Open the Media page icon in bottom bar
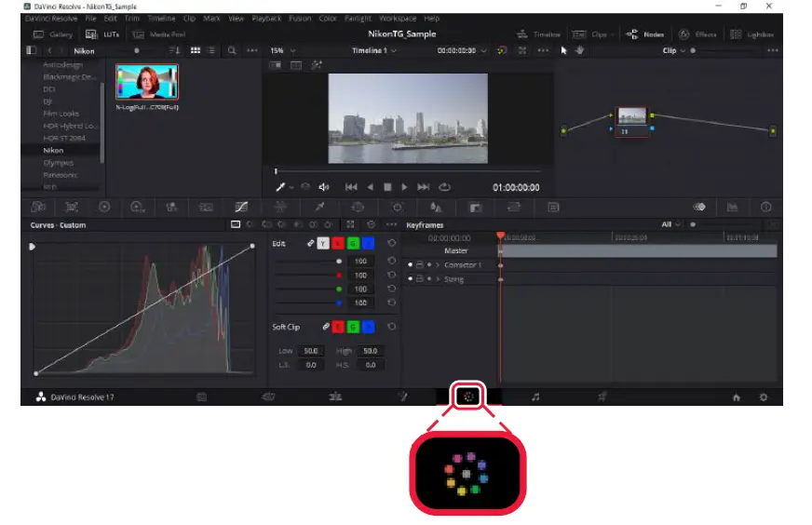This screenshot has height=525, width=812. 202,397
